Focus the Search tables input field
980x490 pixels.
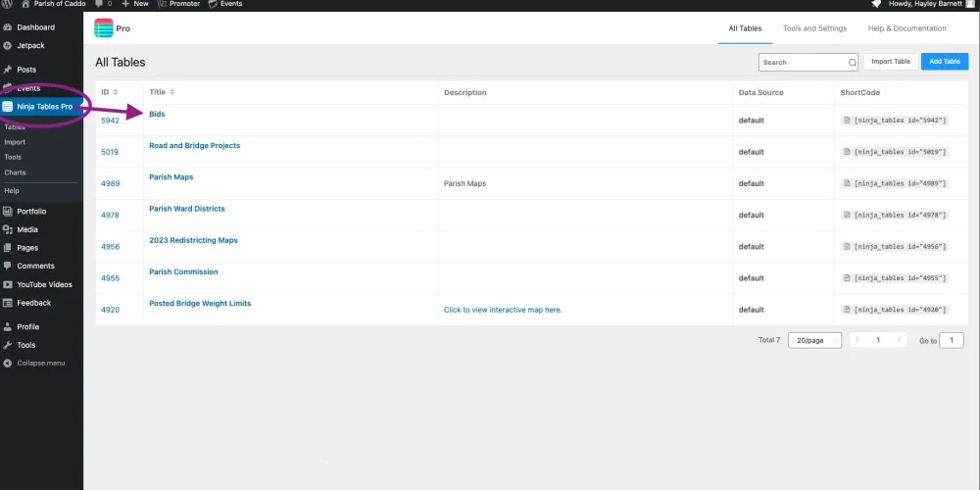(x=802, y=62)
